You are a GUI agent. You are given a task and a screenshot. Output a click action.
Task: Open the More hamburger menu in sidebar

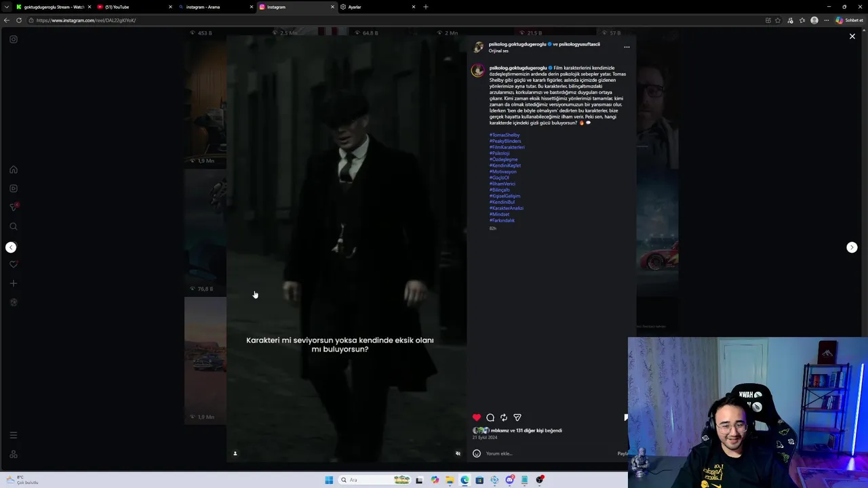click(14, 435)
